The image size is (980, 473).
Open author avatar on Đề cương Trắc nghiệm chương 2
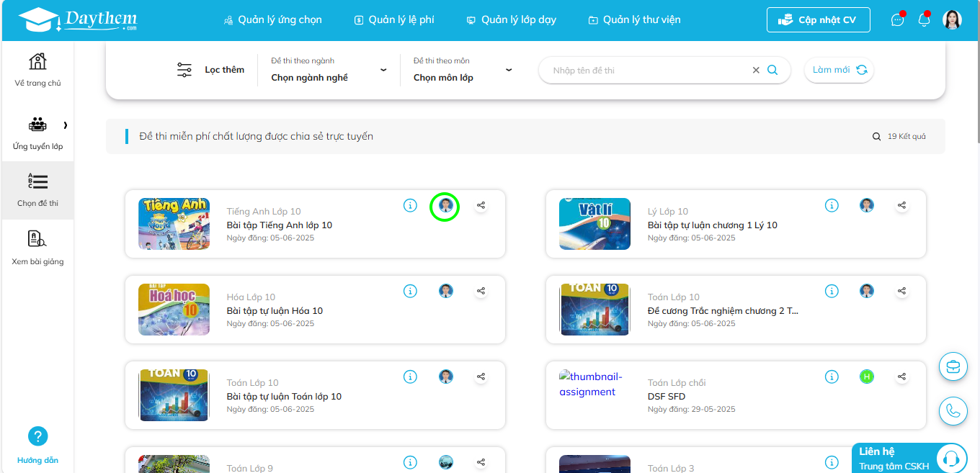[867, 291]
